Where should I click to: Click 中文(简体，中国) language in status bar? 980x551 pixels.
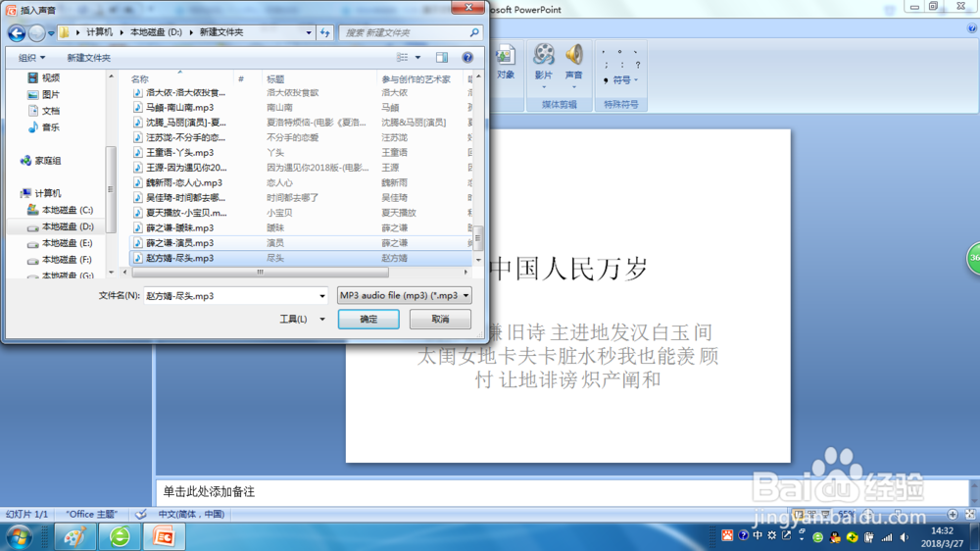(x=191, y=514)
